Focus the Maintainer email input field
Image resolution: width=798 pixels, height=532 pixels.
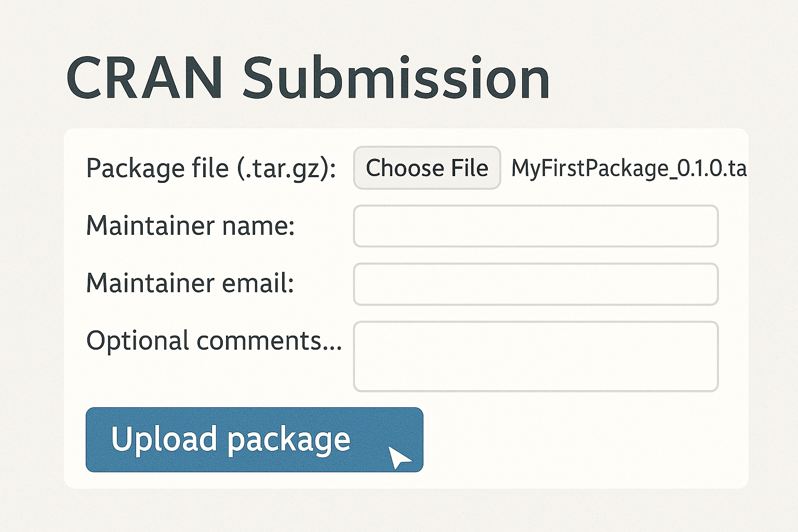[x=536, y=284]
